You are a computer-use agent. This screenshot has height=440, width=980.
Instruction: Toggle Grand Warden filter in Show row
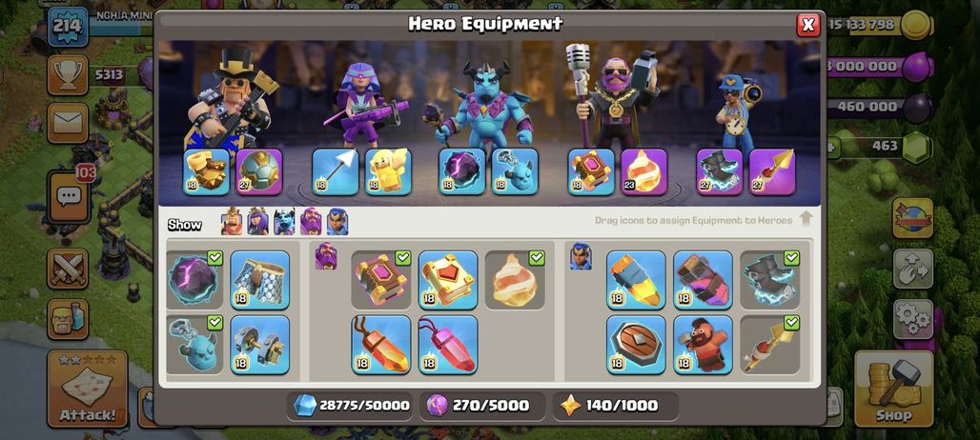tap(311, 222)
